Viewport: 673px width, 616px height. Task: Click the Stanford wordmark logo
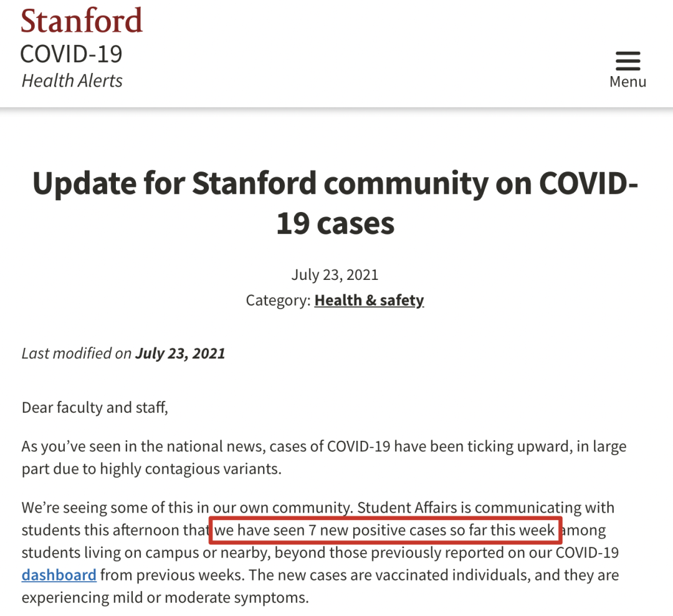[x=82, y=21]
